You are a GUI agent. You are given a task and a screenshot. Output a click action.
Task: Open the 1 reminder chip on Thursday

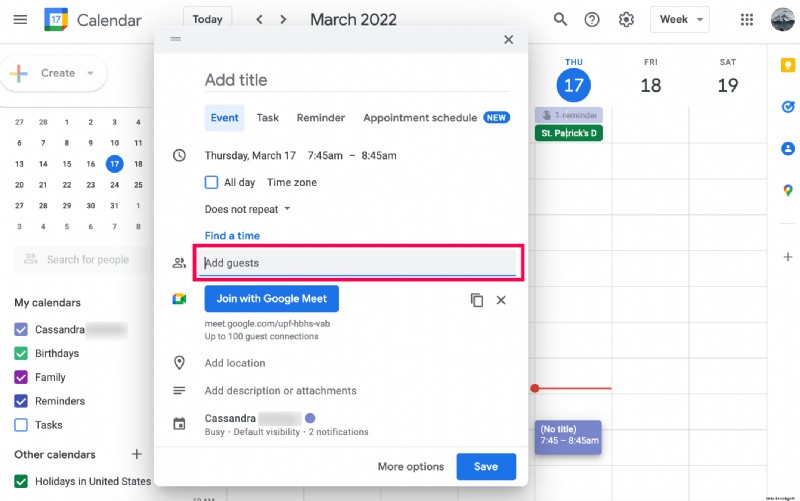point(569,115)
